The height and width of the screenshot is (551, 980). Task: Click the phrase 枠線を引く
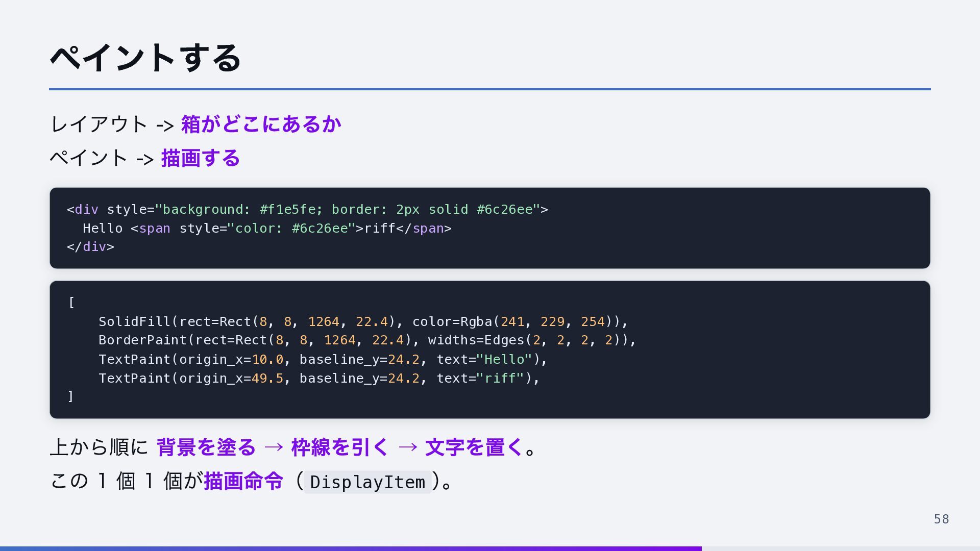340,447
